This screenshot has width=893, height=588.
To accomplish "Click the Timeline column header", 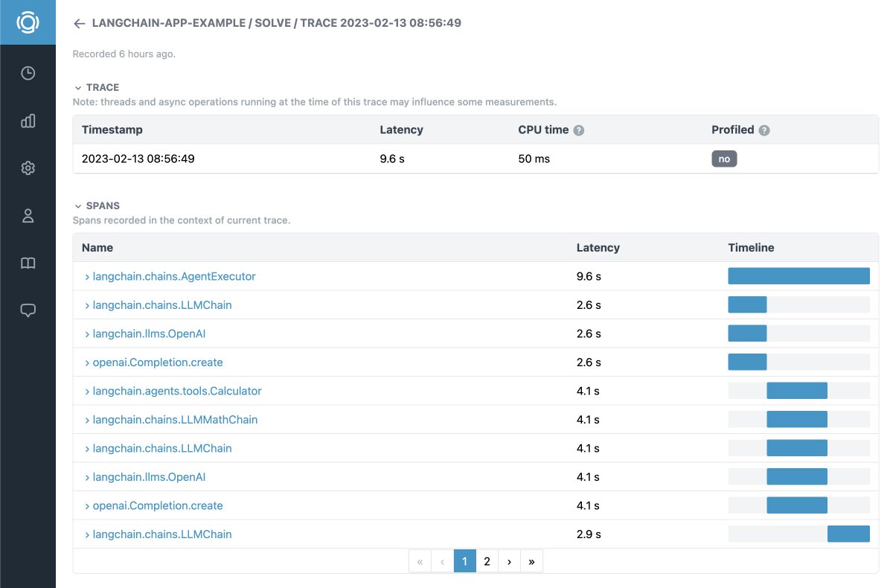I will coord(751,248).
